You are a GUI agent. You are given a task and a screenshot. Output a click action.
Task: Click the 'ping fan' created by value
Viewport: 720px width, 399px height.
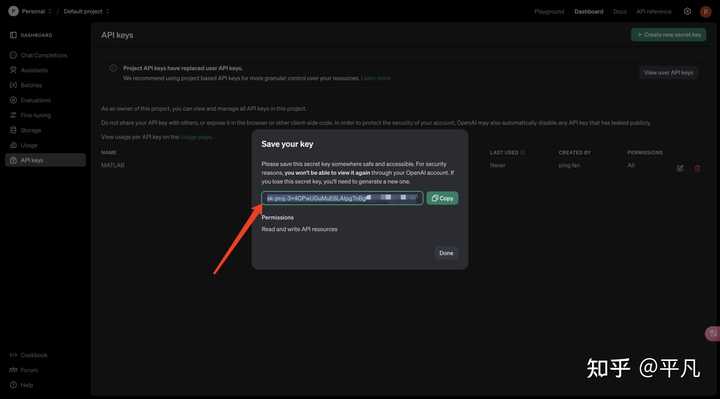click(569, 165)
